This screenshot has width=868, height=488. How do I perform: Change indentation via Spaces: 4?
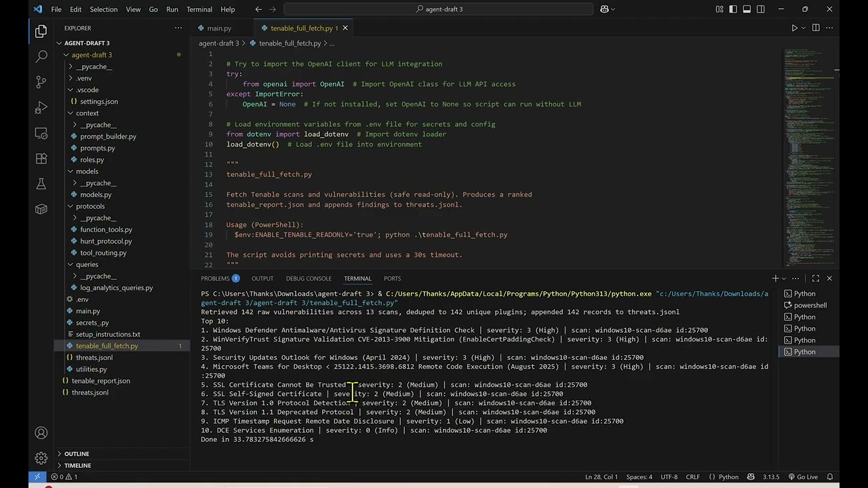click(639, 476)
